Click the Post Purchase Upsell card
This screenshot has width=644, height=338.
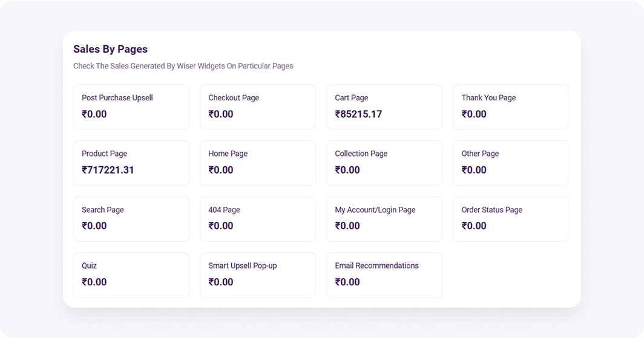pyautogui.click(x=131, y=106)
